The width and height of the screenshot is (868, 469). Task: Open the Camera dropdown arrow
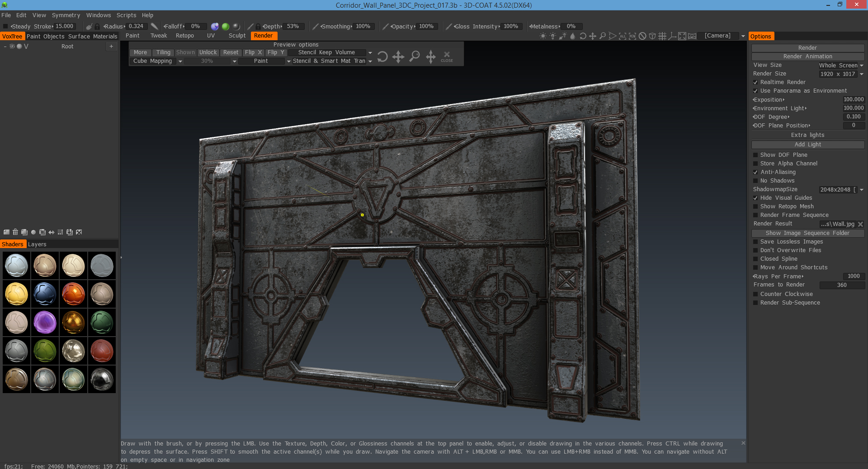click(x=743, y=36)
